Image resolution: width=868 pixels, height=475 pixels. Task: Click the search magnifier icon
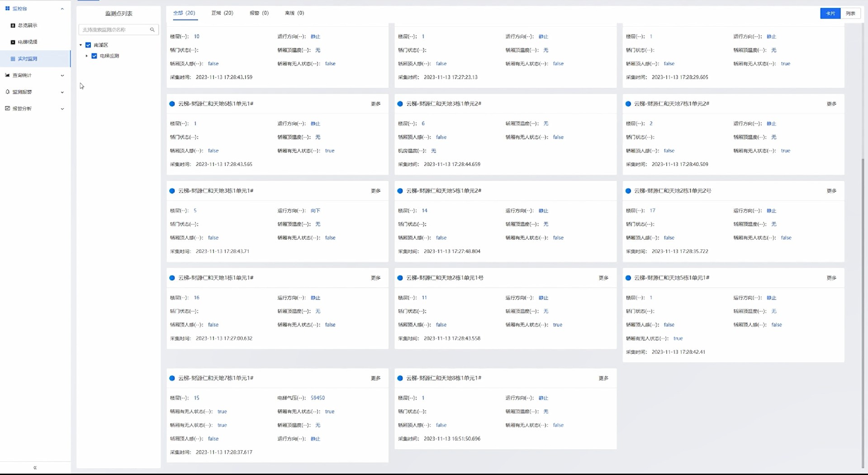152,30
